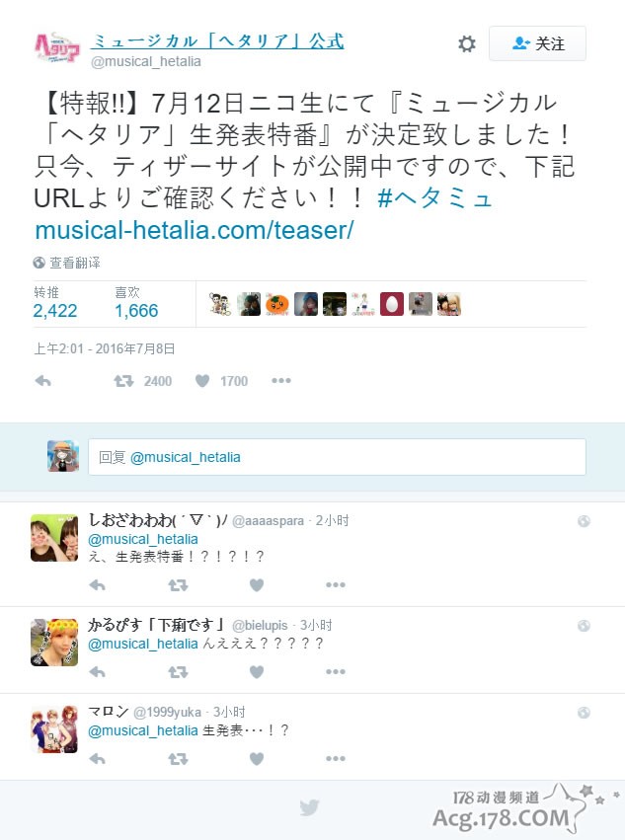Click the reply input field to @musical_hetalia
625x840 pixels.
pyautogui.click(x=337, y=457)
